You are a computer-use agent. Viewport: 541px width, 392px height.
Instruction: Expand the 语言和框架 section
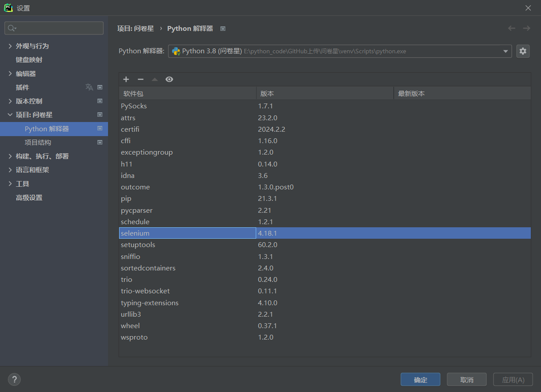click(x=10, y=170)
